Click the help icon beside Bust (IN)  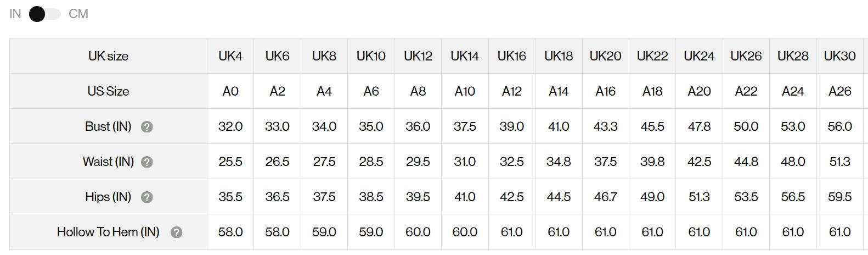(x=146, y=127)
